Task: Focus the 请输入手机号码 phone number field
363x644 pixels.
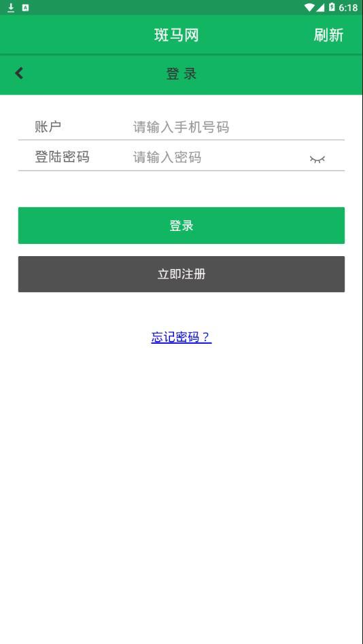Action: pos(218,127)
